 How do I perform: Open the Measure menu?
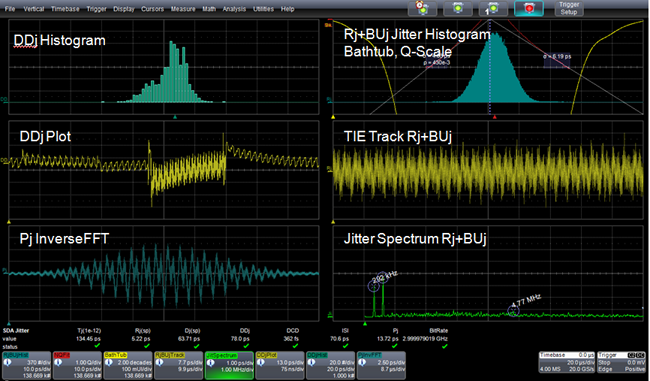183,9
